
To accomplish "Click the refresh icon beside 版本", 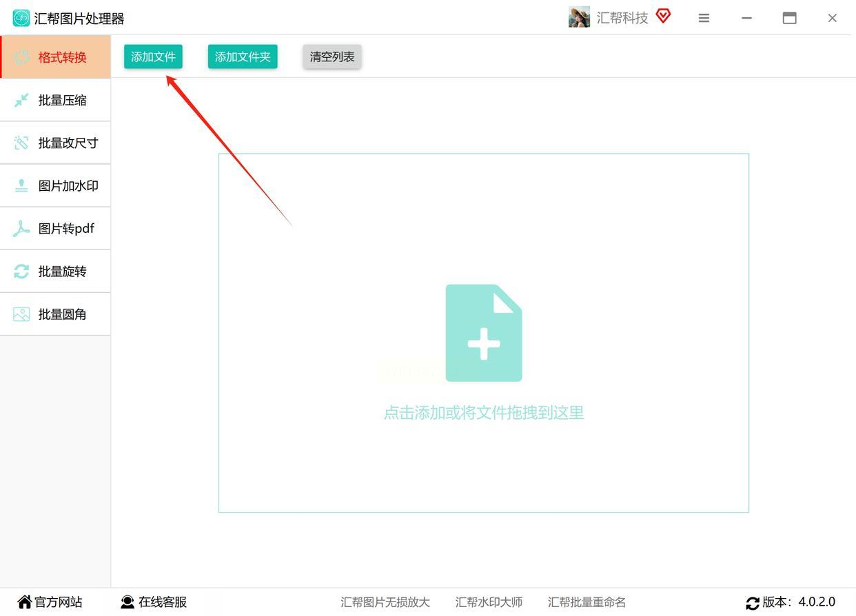I will (x=753, y=603).
